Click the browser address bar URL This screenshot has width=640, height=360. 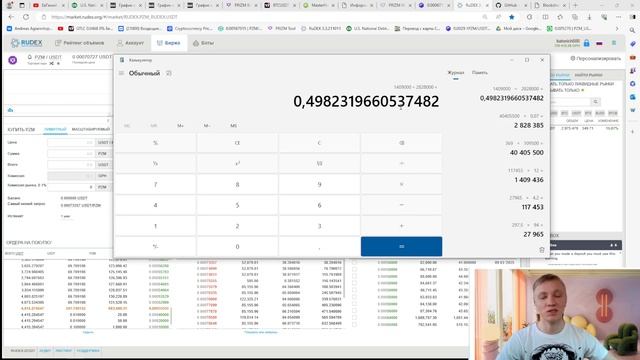point(115,17)
